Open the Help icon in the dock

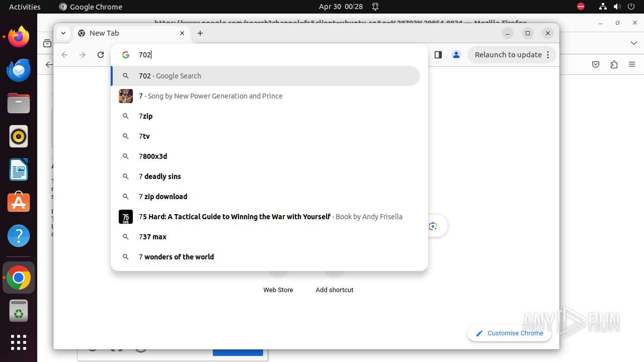coord(19,236)
